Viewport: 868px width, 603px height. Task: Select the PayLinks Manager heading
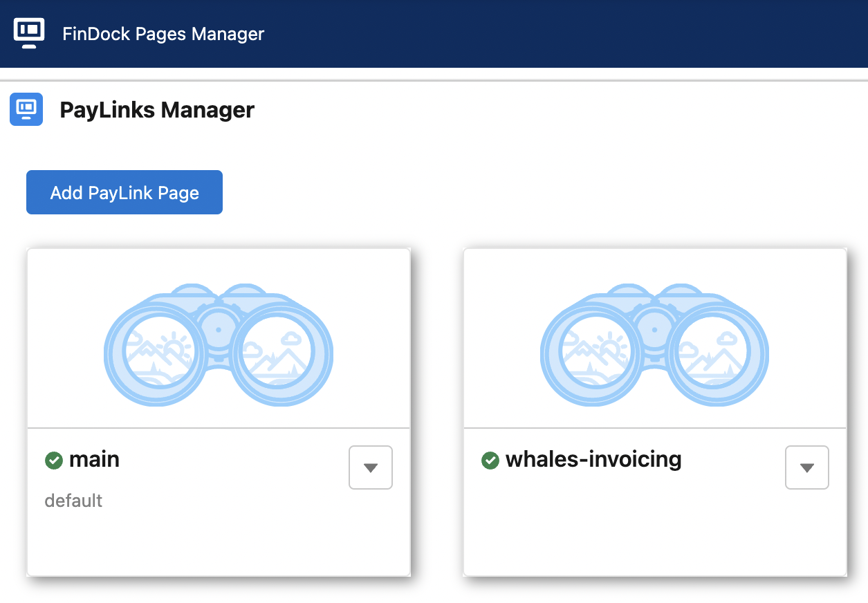(x=157, y=109)
